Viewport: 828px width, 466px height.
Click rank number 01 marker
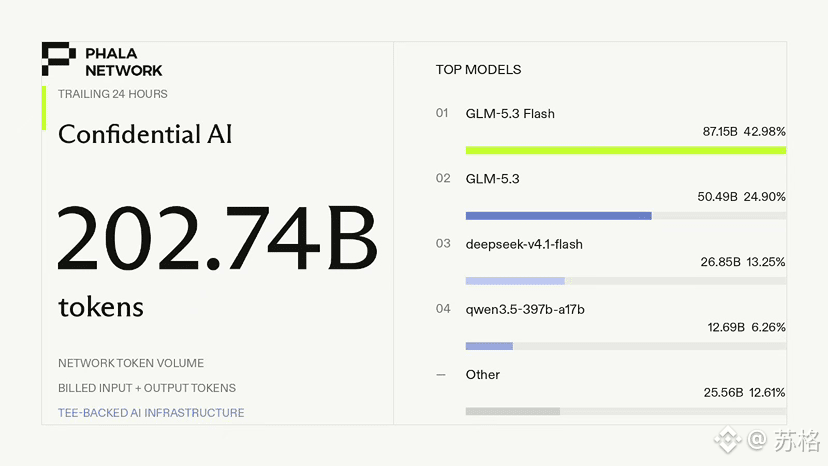point(442,113)
